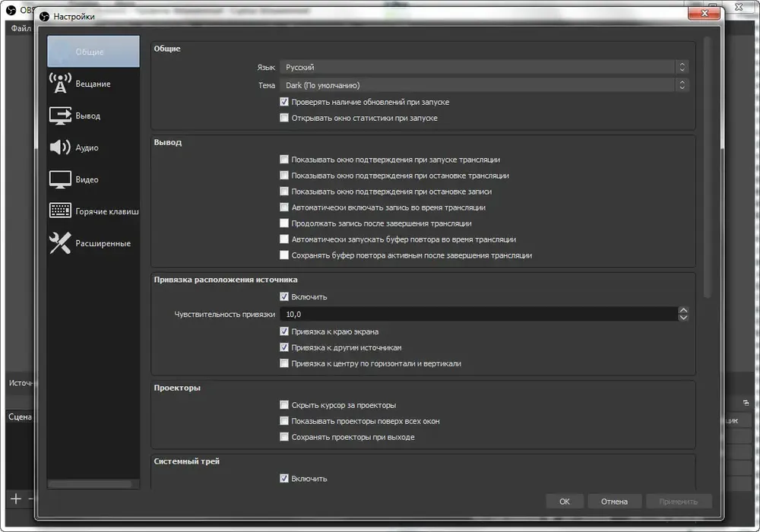The image size is (760, 532).
Task: Select the Вывод monitor-arrow icon
Action: click(60, 116)
